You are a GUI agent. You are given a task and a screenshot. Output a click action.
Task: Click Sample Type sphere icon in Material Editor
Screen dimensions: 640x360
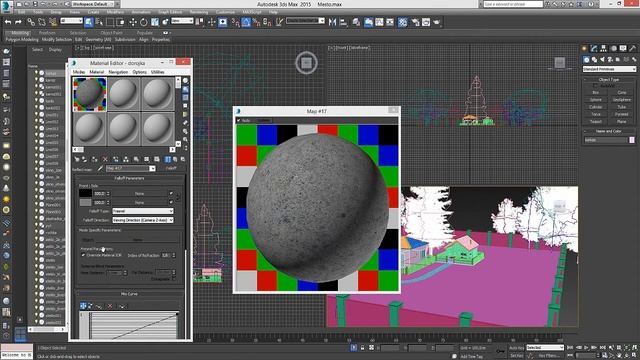coord(186,81)
